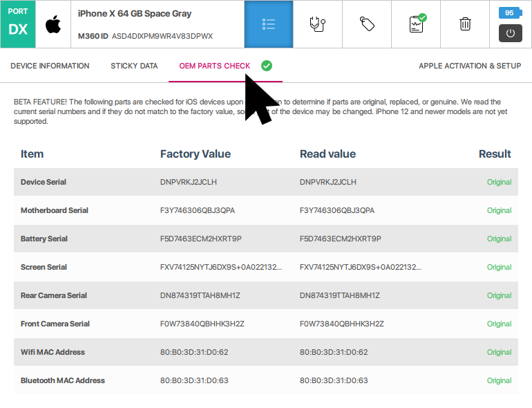Click the Original result for Front Camera Serial
The width and height of the screenshot is (532, 408).
499,324
